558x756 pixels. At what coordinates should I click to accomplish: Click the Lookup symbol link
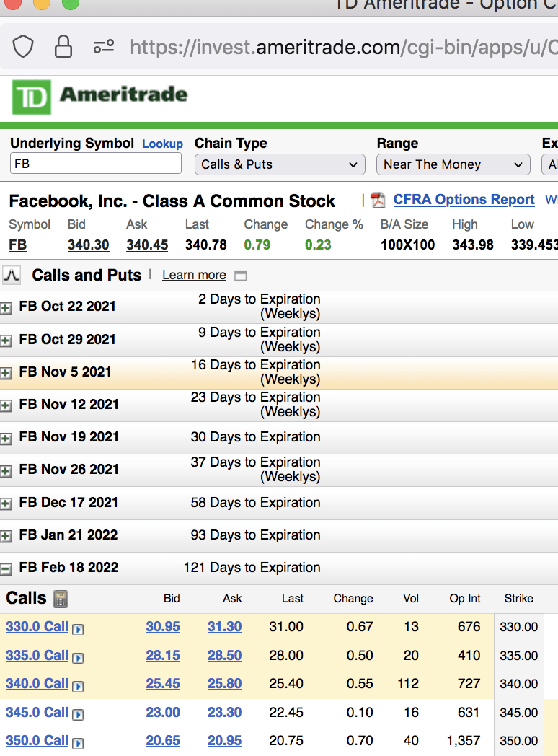coord(162,144)
